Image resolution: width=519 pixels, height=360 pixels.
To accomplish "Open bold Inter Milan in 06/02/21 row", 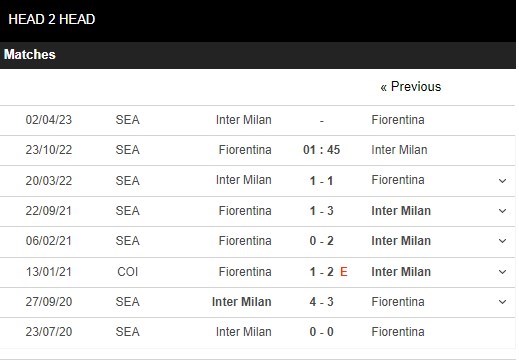I will (x=401, y=241).
